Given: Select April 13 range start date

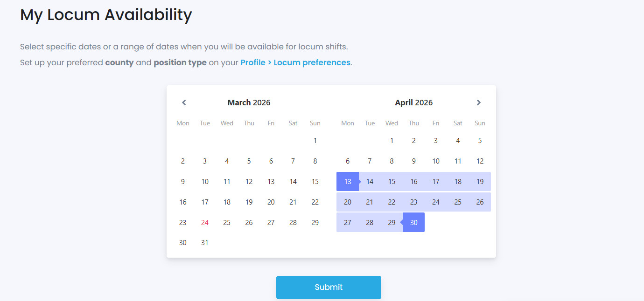Looking at the screenshot, I should pos(348,182).
